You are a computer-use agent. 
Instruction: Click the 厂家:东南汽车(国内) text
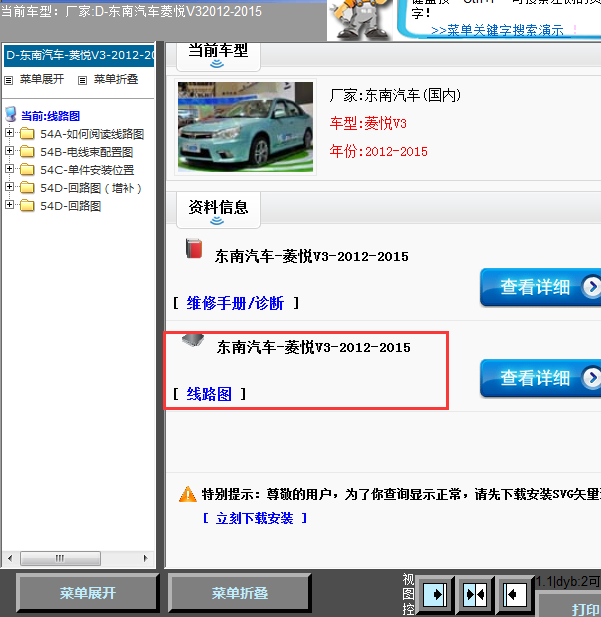[x=395, y=95]
